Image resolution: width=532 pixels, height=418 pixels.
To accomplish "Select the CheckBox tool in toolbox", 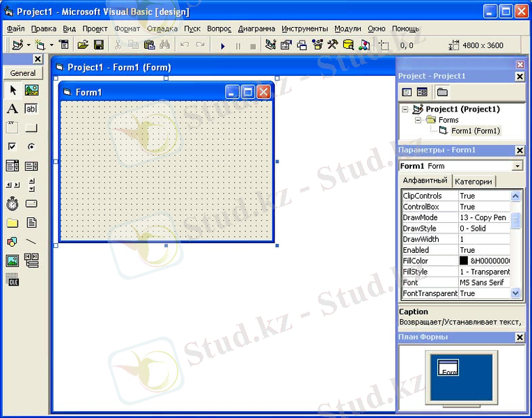I will pos(13,147).
